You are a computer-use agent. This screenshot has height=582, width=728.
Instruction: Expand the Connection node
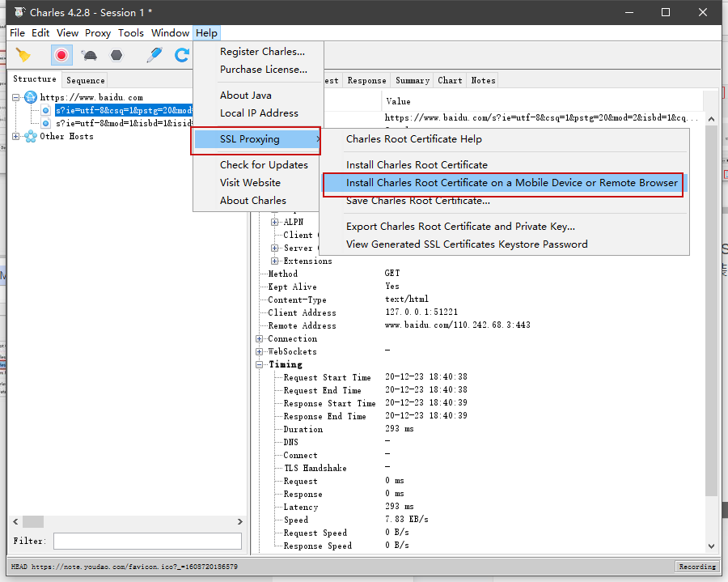[259, 338]
